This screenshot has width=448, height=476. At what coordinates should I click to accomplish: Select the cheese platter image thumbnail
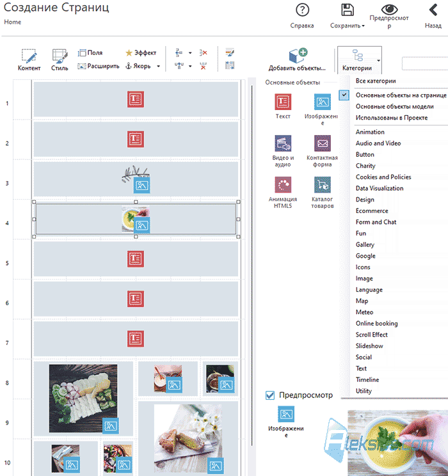(83, 399)
